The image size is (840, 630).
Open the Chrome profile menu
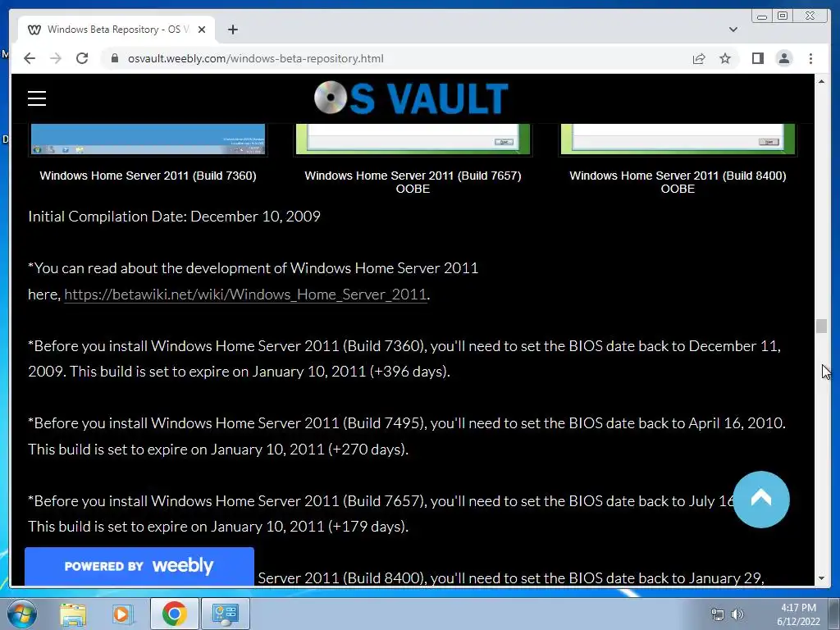point(783,58)
